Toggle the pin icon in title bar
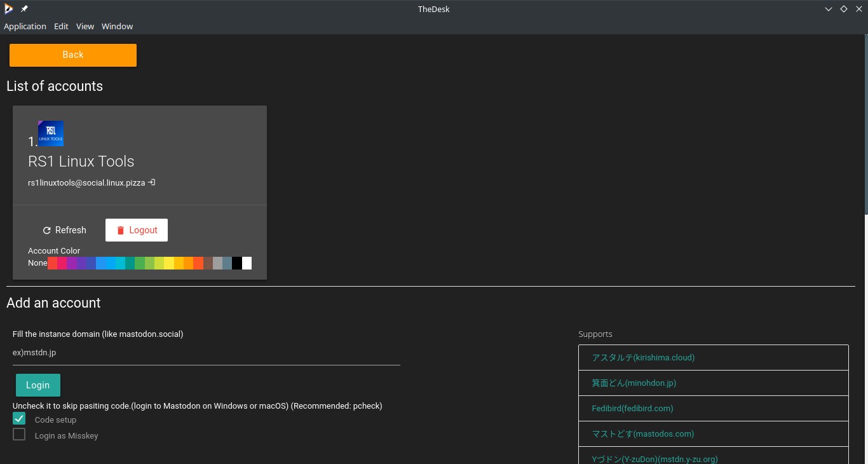Screen dimensions: 868x464 (24, 9)
